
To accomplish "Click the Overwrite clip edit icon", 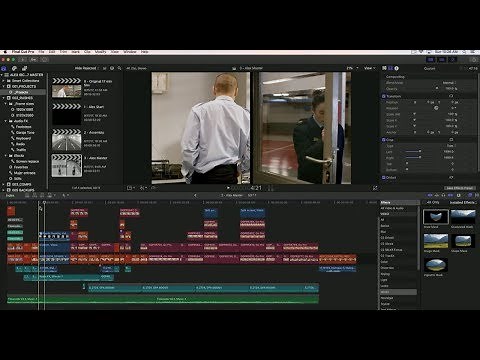I will [50, 195].
